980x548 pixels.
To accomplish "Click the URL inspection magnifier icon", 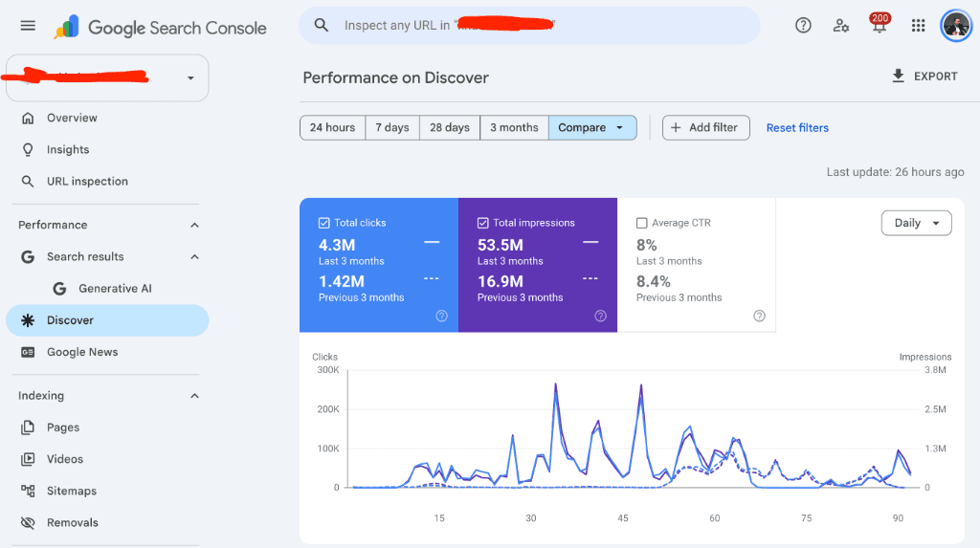I will pos(28,181).
